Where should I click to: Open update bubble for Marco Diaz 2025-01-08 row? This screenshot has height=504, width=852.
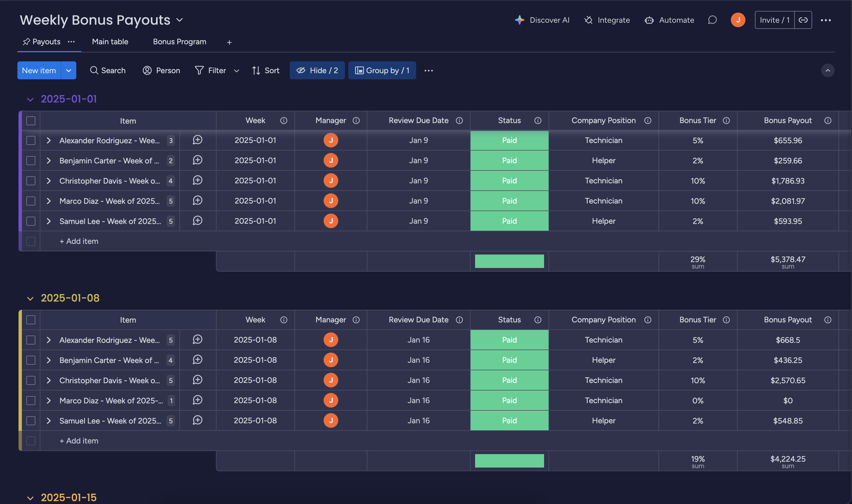(x=197, y=400)
